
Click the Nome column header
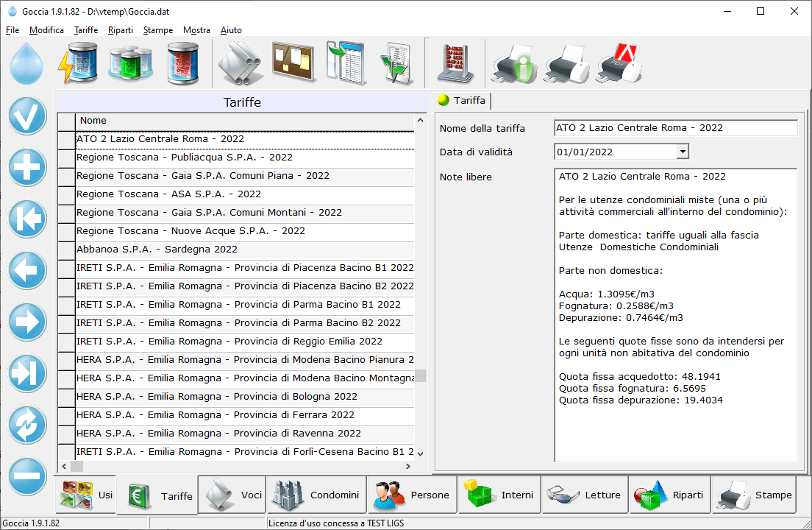pyautogui.click(x=245, y=121)
